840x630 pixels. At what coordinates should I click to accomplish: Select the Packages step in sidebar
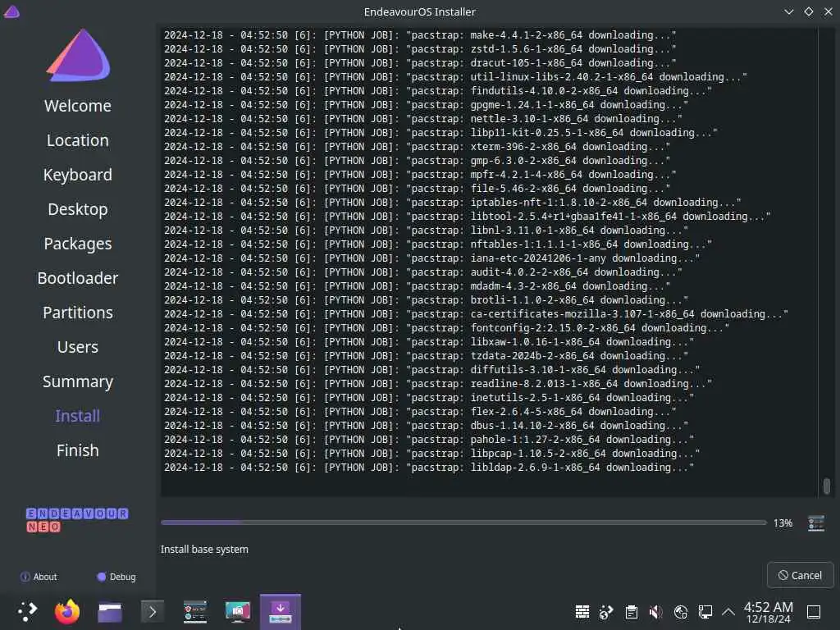tap(78, 244)
